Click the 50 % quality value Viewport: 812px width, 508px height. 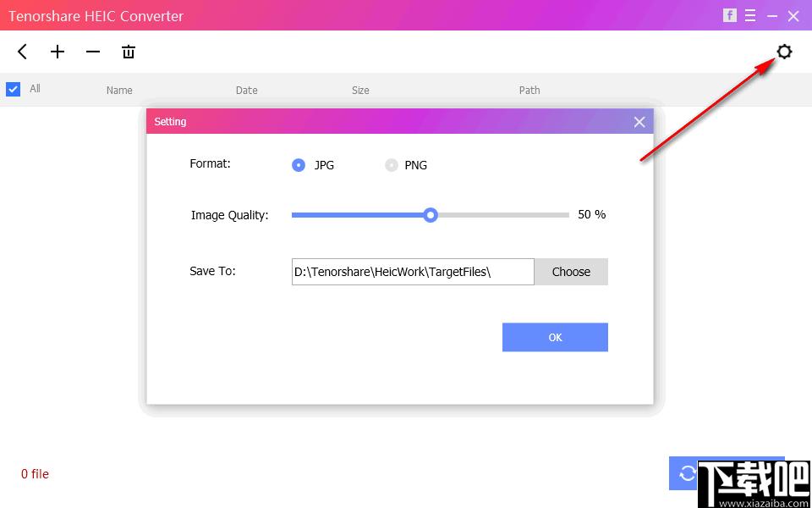pos(592,214)
